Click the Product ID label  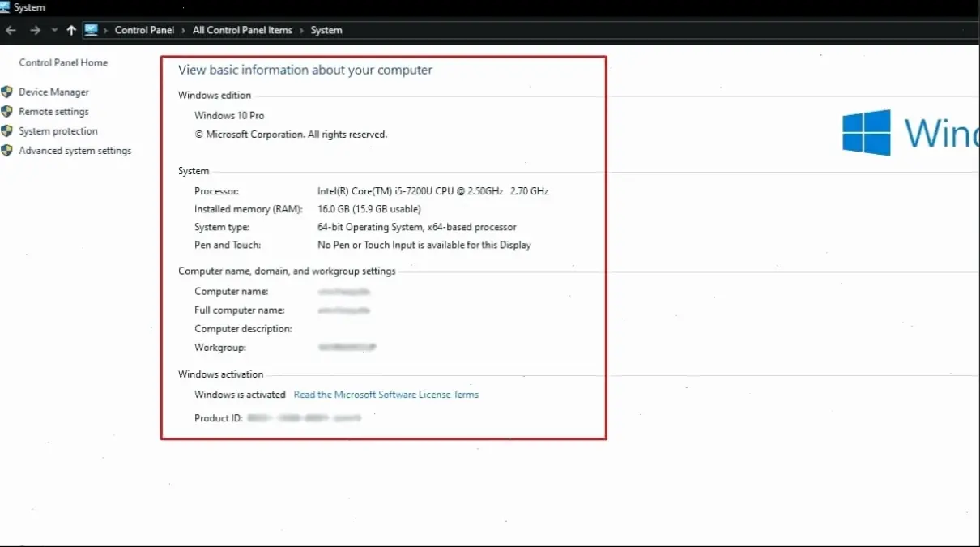click(219, 418)
